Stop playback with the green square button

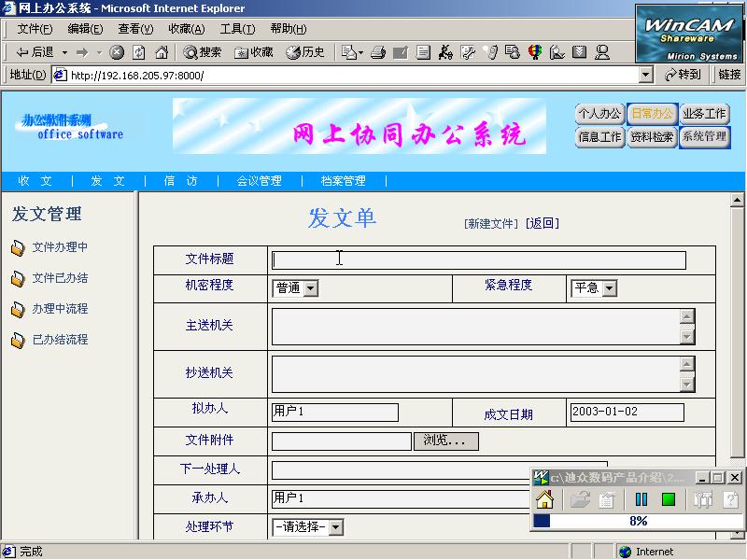click(x=669, y=500)
